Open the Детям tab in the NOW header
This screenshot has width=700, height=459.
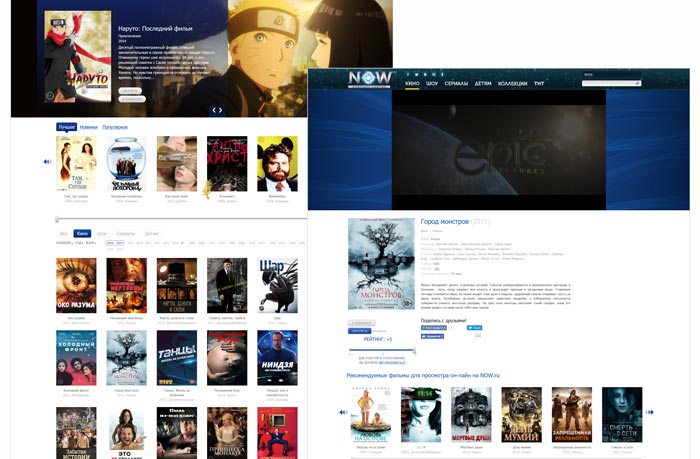click(483, 83)
